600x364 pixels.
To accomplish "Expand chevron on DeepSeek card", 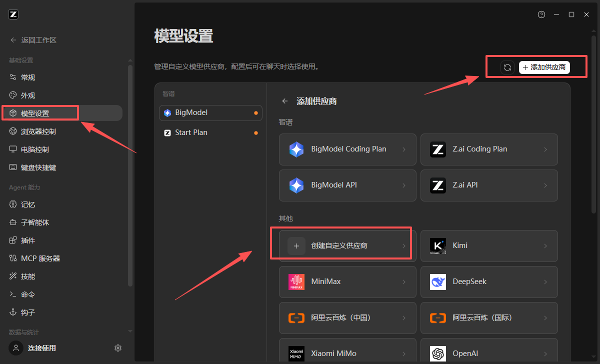I will pyautogui.click(x=545, y=282).
